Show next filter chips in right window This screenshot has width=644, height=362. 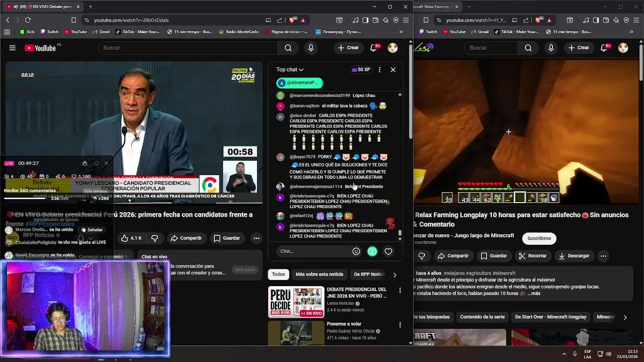[x=625, y=317]
